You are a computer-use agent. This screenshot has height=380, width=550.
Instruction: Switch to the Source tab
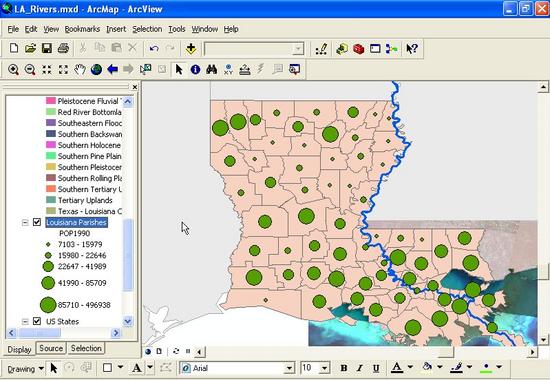pyautogui.click(x=51, y=348)
